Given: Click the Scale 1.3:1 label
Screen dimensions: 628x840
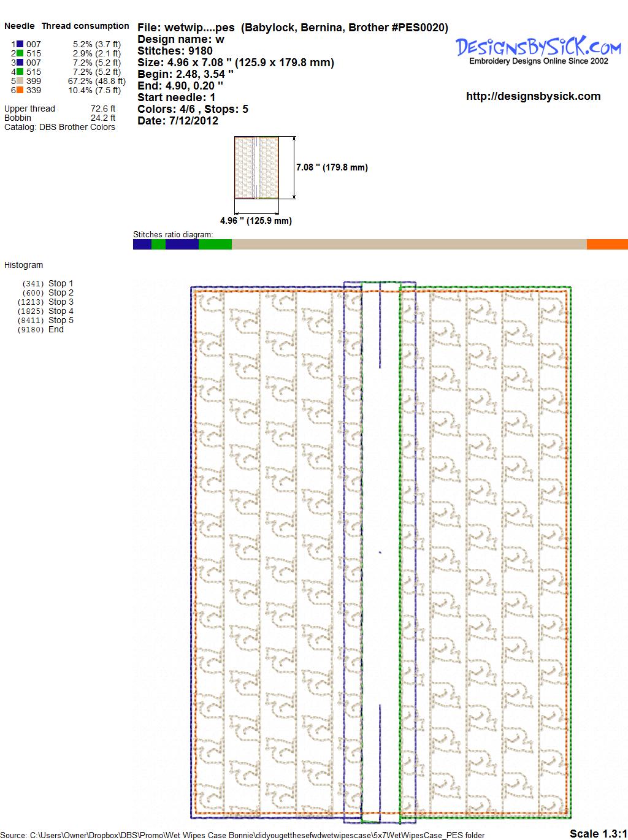Looking at the screenshot, I should [598, 833].
